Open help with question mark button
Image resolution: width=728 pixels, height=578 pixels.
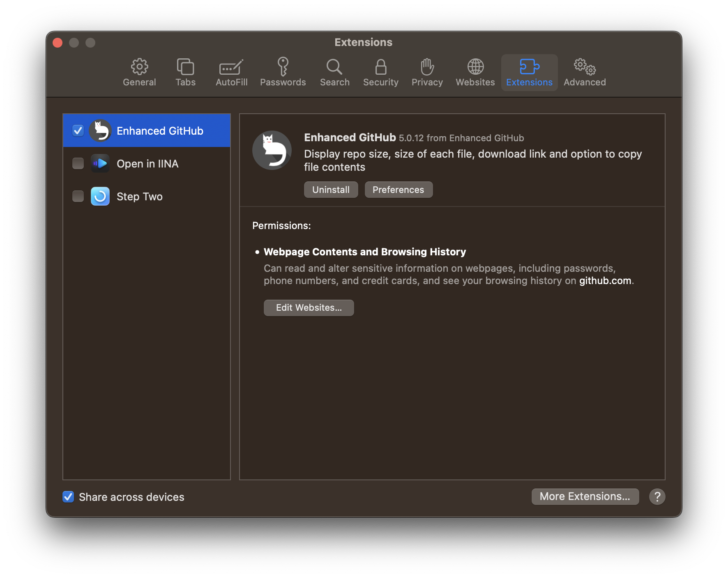[x=657, y=497]
